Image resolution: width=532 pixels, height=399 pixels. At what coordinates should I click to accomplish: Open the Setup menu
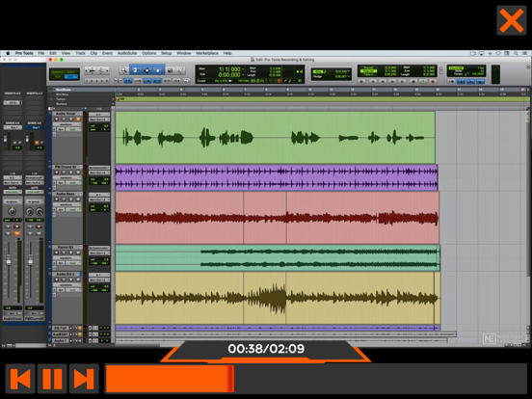coord(166,53)
